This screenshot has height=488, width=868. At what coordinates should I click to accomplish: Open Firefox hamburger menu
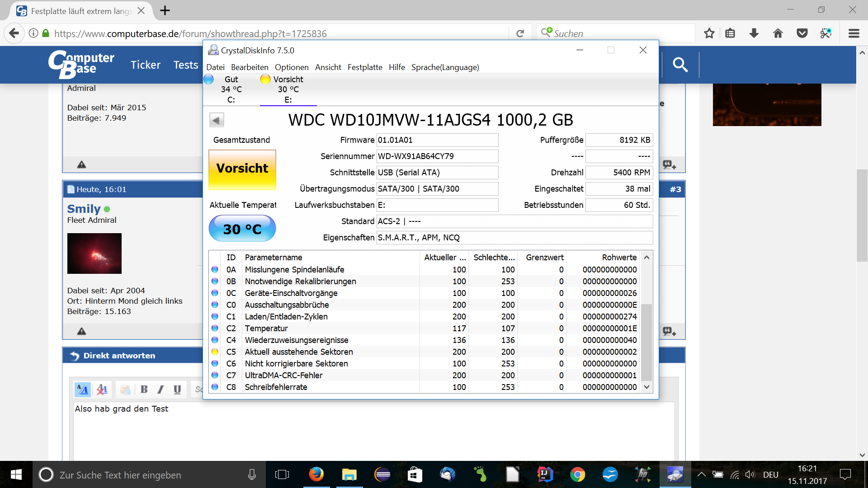[854, 33]
